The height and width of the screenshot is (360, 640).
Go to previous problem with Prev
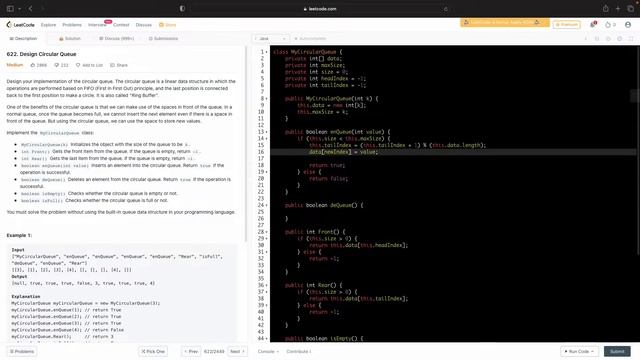(191, 351)
